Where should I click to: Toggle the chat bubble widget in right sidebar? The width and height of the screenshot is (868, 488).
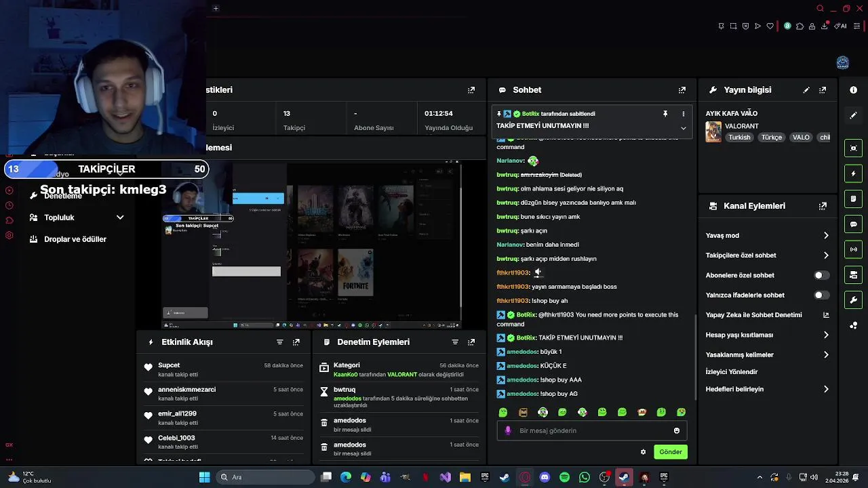pyautogui.click(x=853, y=224)
